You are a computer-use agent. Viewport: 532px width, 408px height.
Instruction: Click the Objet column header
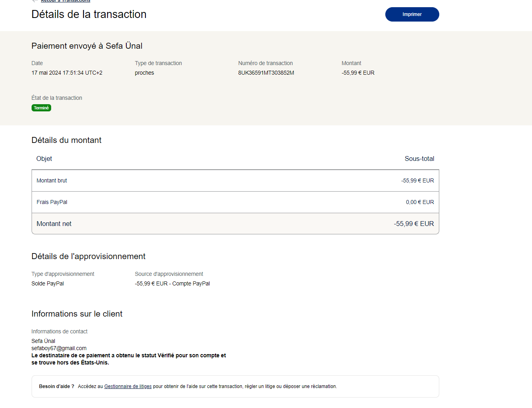(x=44, y=158)
